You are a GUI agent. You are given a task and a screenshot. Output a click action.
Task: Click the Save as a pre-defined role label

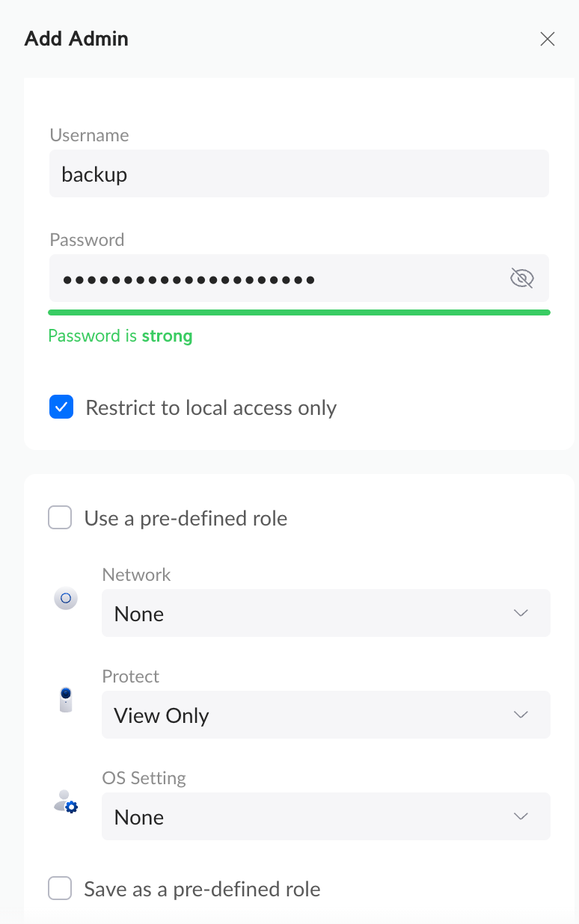tap(202, 889)
